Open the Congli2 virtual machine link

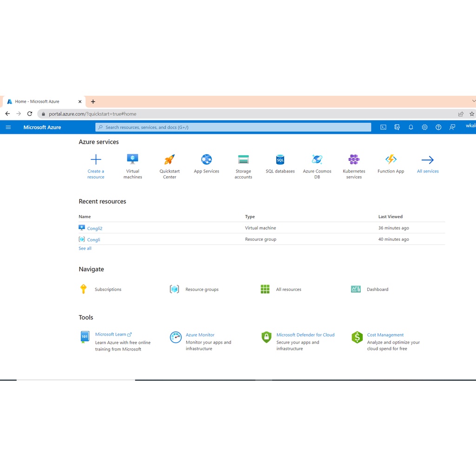[95, 228]
